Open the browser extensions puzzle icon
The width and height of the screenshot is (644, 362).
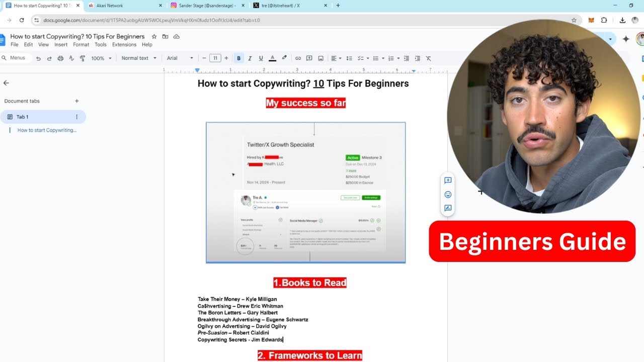click(x=604, y=20)
